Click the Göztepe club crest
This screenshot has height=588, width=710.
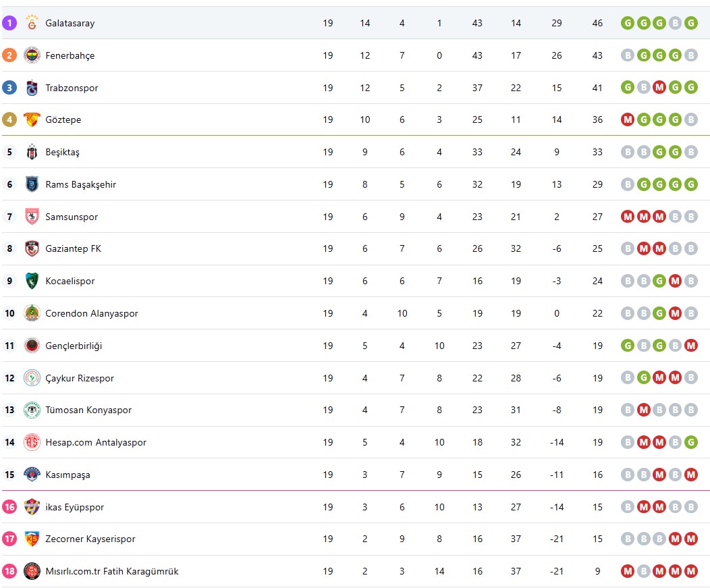click(x=32, y=119)
